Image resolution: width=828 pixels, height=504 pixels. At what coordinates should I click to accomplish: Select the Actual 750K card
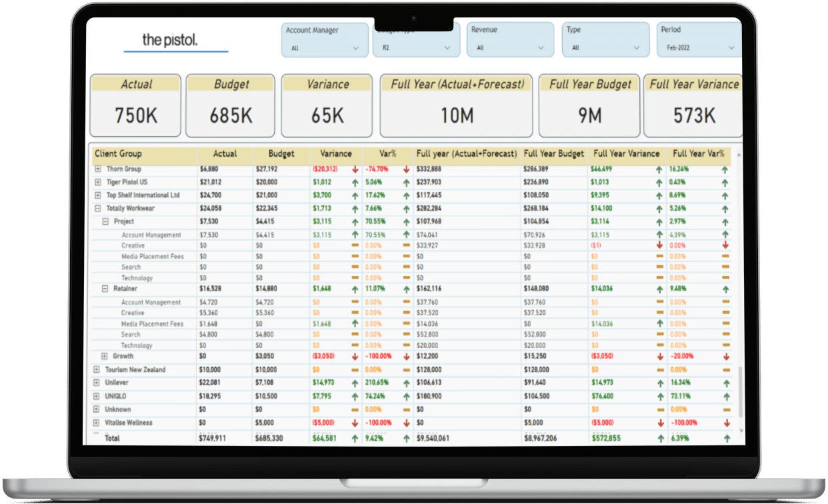coord(137,105)
